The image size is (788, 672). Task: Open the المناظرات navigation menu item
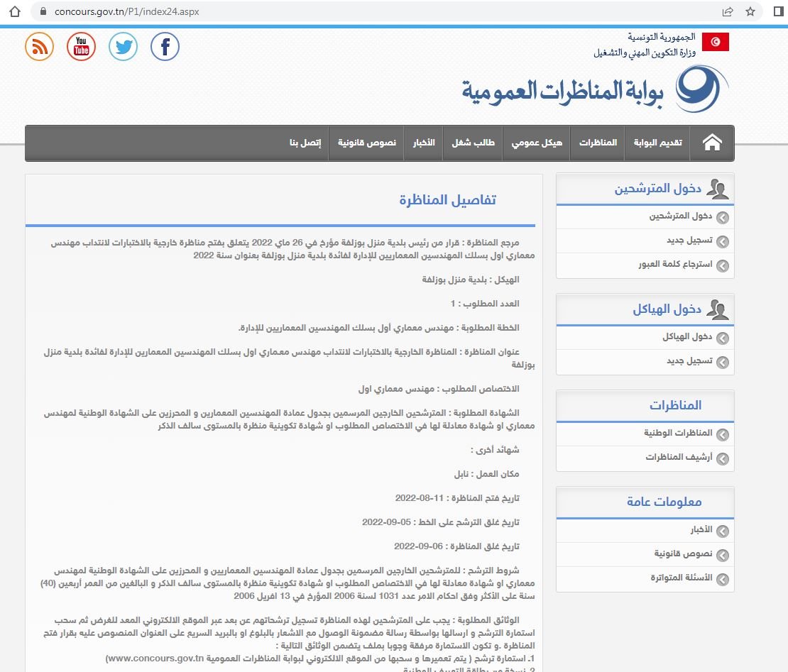point(598,143)
